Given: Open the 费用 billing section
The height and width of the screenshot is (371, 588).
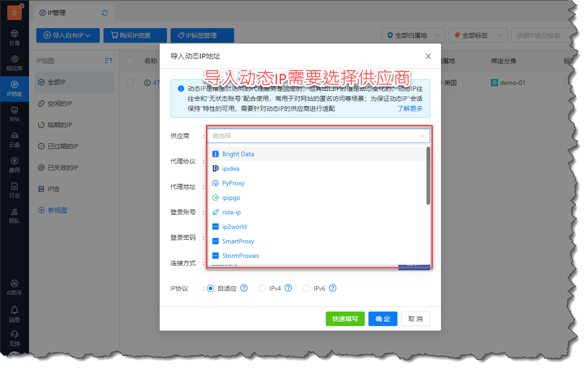Looking at the screenshot, I should click(x=15, y=165).
